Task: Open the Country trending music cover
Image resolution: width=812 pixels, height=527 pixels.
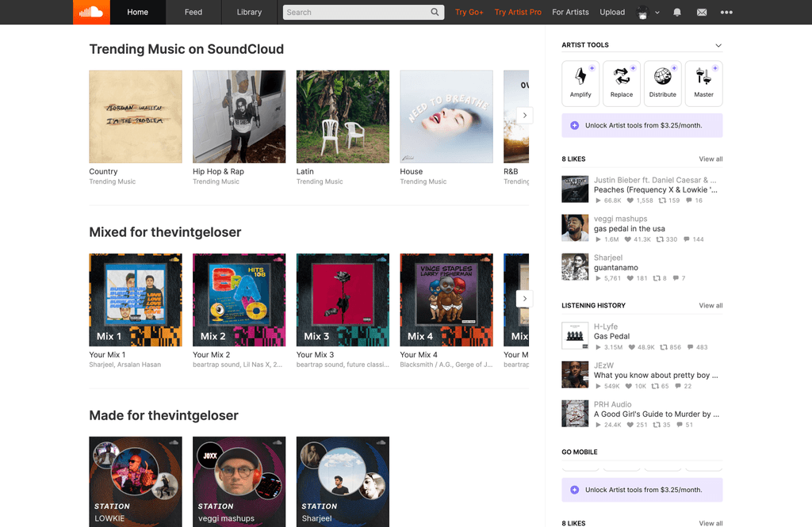Action: (x=136, y=116)
